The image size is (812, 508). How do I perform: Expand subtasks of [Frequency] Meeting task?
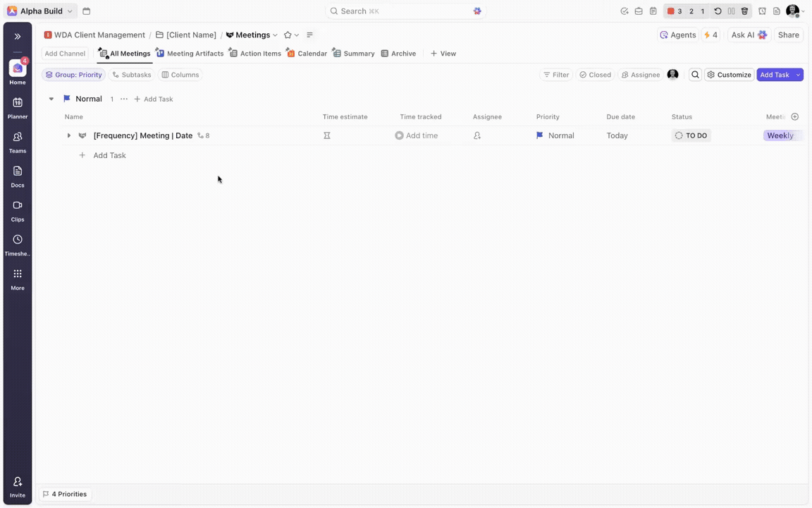coord(68,135)
